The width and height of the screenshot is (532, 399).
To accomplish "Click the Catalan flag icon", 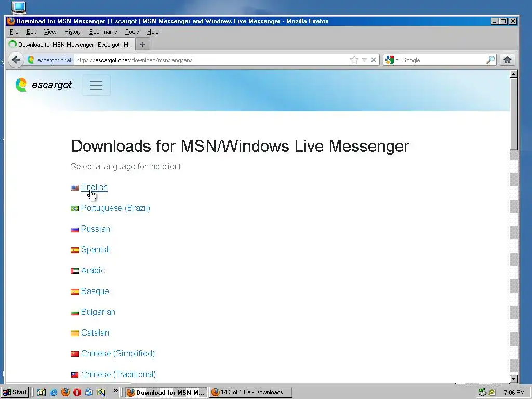I will pyautogui.click(x=75, y=333).
